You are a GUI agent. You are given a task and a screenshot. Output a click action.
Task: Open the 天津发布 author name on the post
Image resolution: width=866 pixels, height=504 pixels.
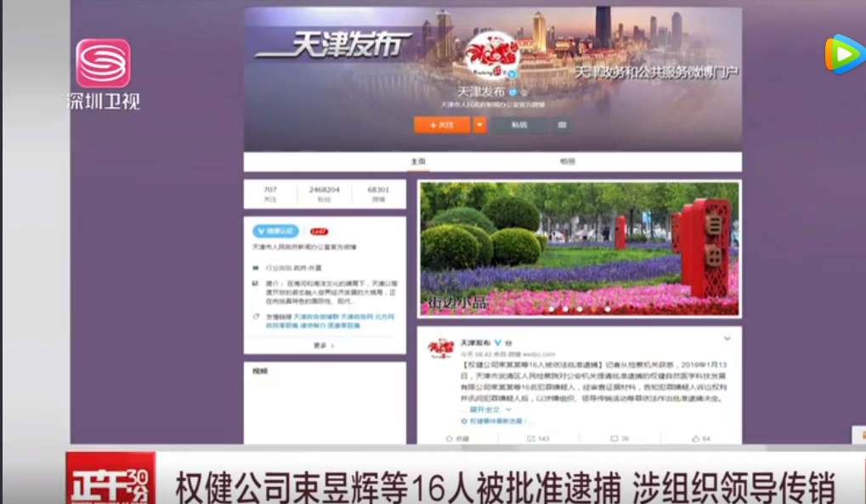coord(476,343)
